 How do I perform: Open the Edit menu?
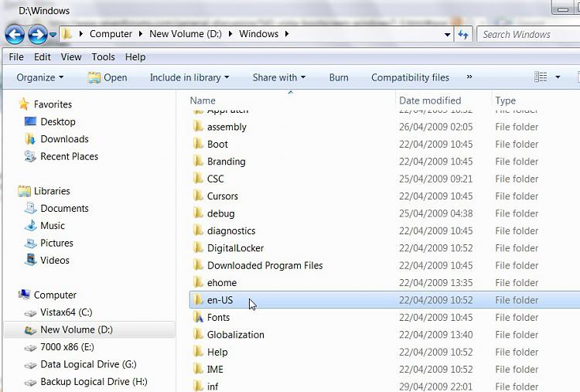pyautogui.click(x=43, y=57)
